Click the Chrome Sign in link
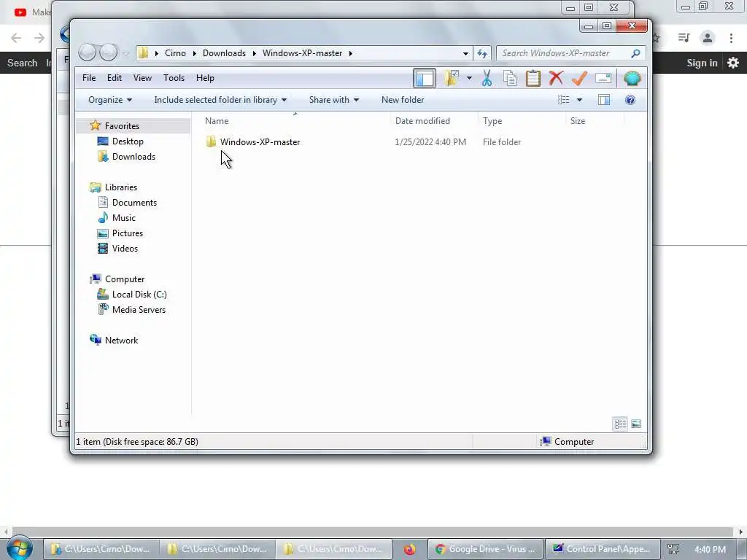This screenshot has width=747, height=560. 702,63
